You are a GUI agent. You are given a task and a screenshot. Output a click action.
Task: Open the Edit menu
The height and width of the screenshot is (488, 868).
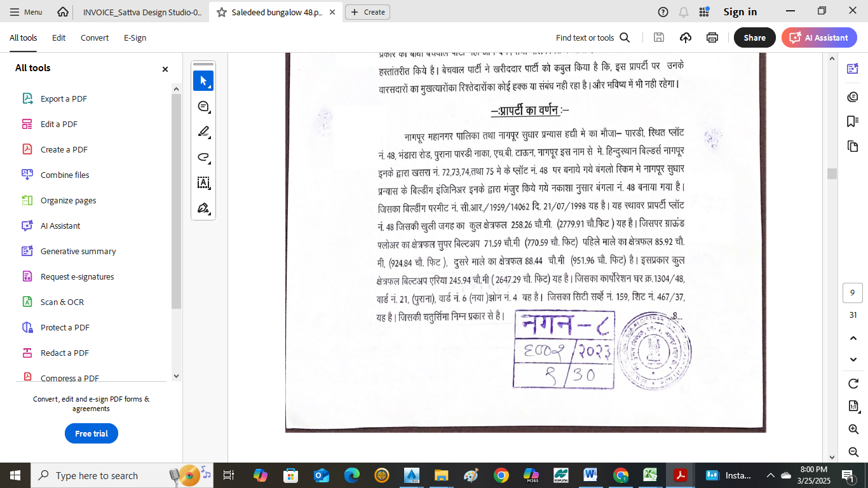[x=59, y=37]
